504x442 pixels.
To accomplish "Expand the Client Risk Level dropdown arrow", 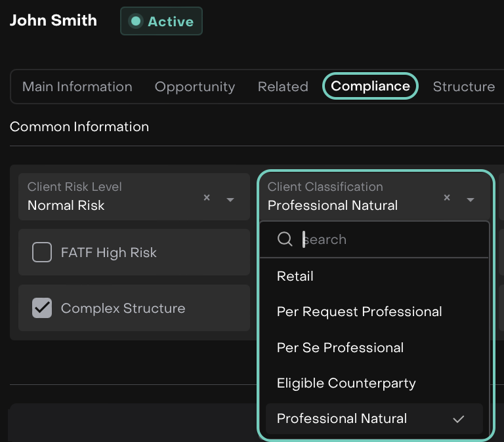I will tap(230, 199).
